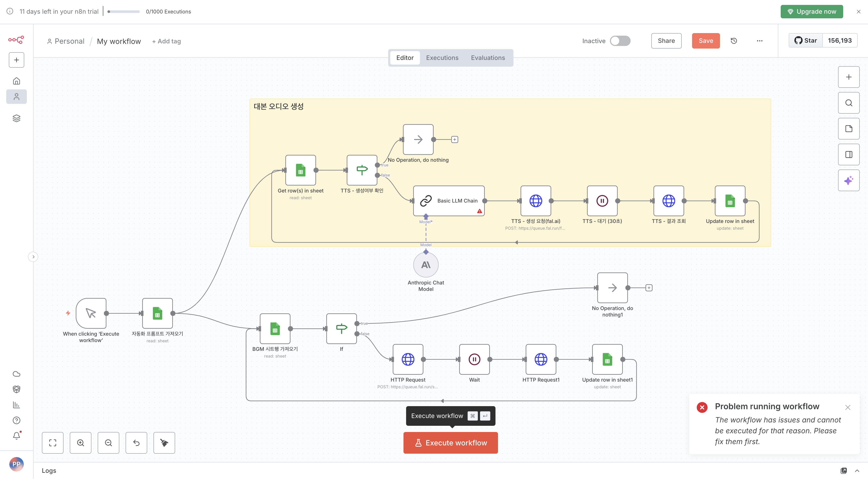
Task: Add a sticky note to the canvas
Action: tap(848, 129)
